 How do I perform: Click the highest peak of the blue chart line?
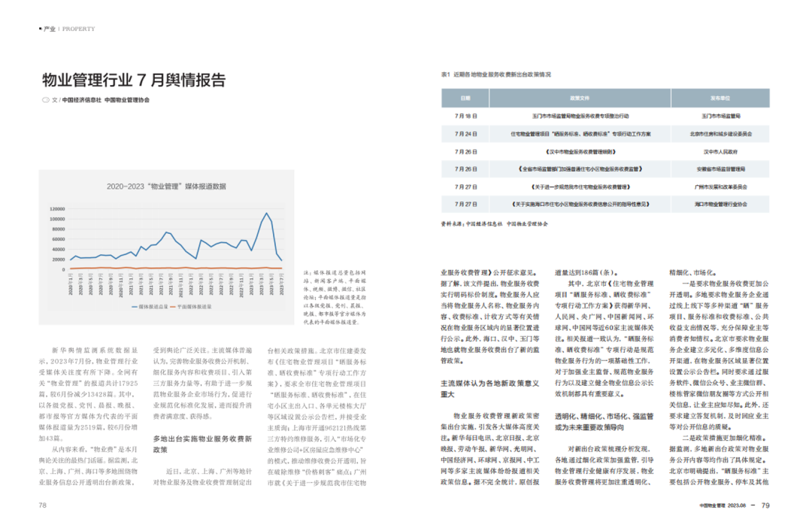[266, 214]
